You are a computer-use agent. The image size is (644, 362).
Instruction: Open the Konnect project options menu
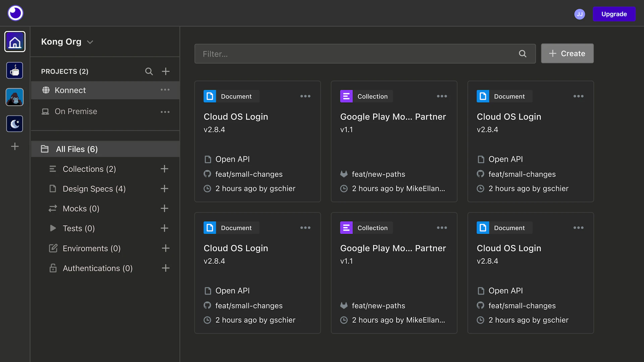(165, 90)
